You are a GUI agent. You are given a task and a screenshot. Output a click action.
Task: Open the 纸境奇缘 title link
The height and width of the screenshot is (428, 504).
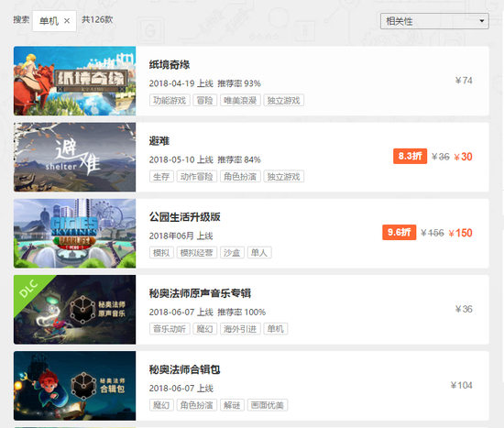coord(170,65)
